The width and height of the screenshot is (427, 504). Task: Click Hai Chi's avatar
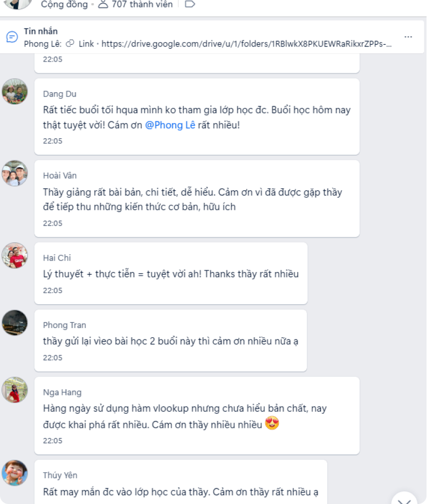coord(15,256)
